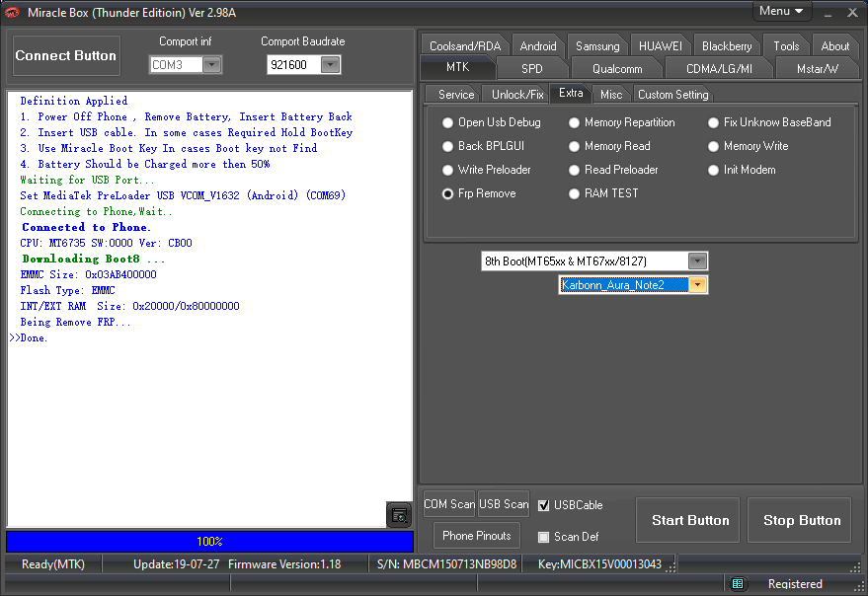Open the Misc sub-tab
Image resolution: width=868 pixels, height=596 pixels.
[x=611, y=95]
